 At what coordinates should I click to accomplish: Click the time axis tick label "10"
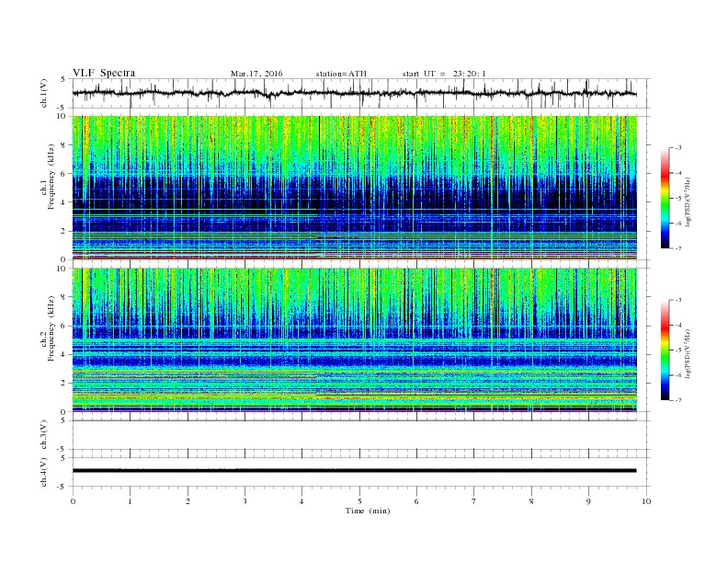646,501
